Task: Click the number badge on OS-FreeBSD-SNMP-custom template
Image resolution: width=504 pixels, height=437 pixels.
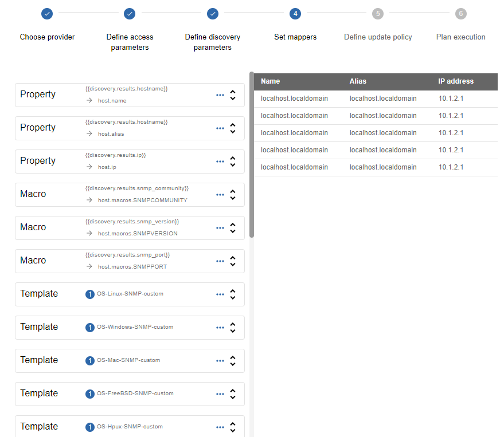Action: 90,394
